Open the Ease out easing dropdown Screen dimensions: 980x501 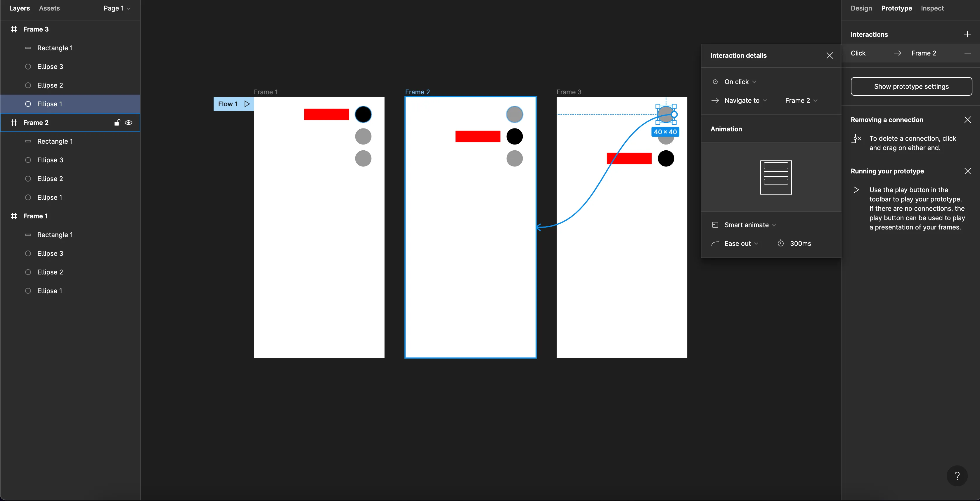click(x=741, y=243)
